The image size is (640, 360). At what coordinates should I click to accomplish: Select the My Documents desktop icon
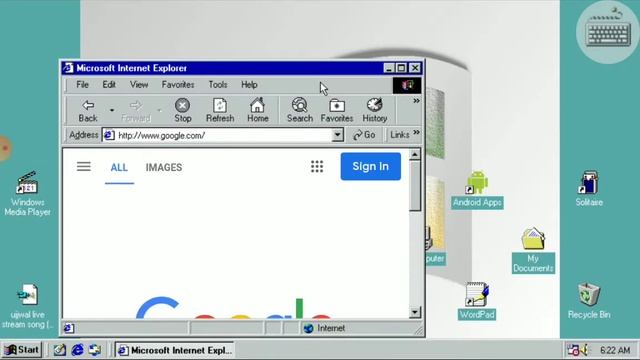point(533,250)
